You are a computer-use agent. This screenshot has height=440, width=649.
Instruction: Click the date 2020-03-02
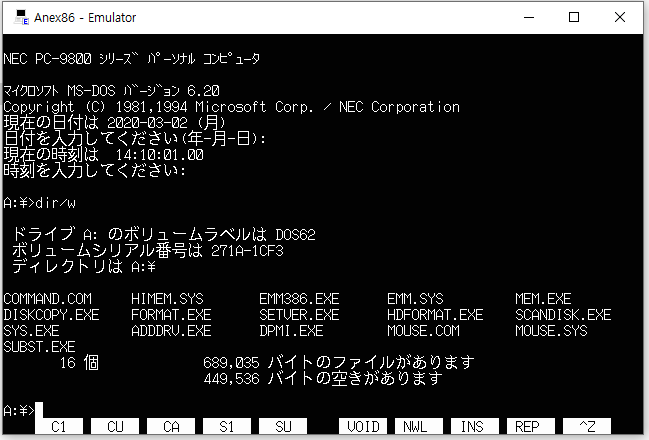(x=147, y=123)
